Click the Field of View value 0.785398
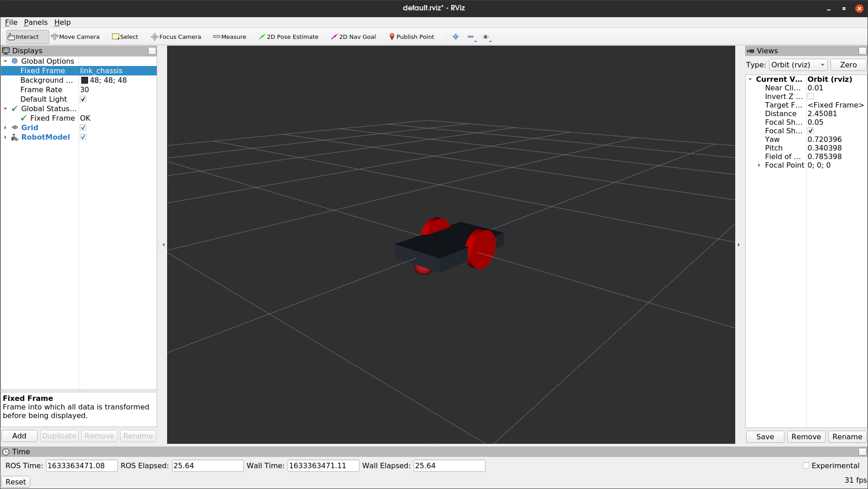The width and height of the screenshot is (868, 489). coord(825,156)
